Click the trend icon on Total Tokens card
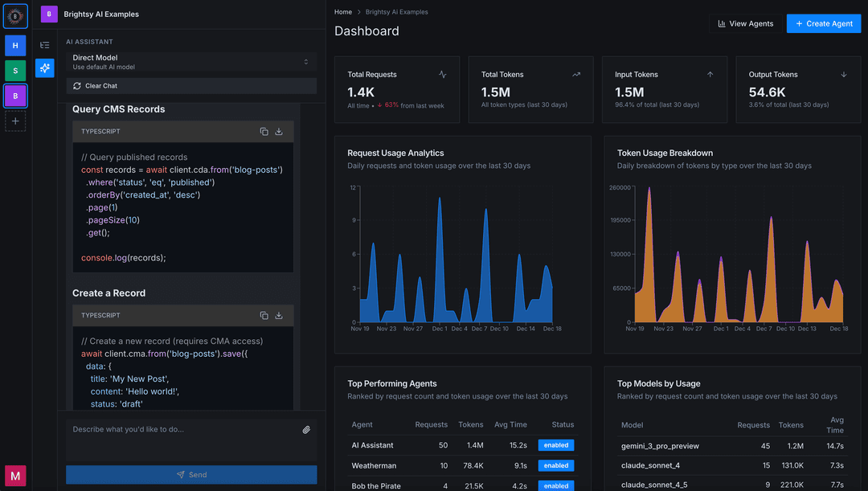Screen dimensions: 868x491 (575, 74)
